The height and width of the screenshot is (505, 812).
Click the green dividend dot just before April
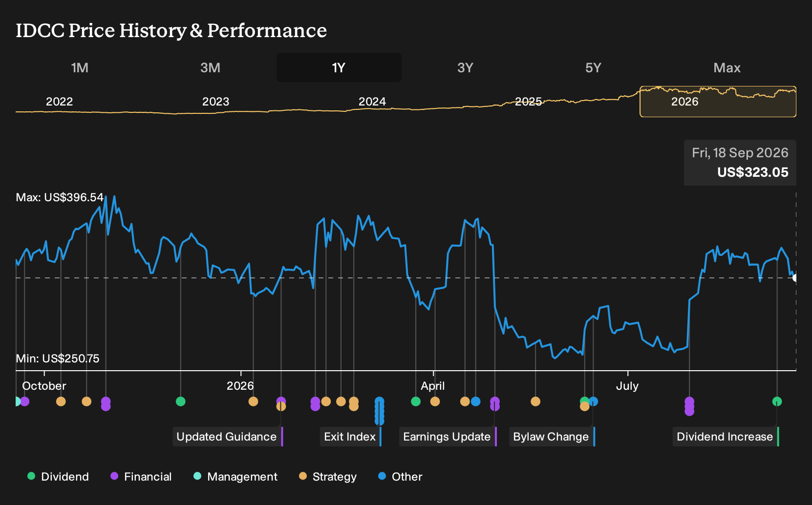416,401
